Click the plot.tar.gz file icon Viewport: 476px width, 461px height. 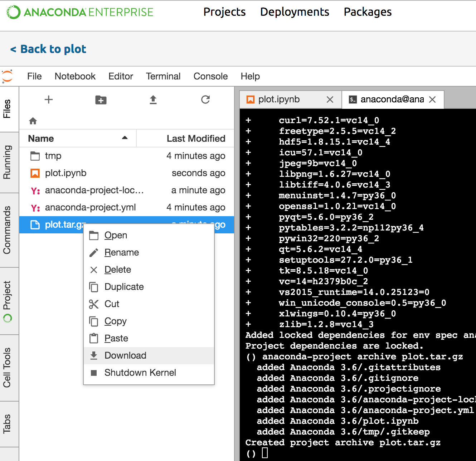click(35, 225)
